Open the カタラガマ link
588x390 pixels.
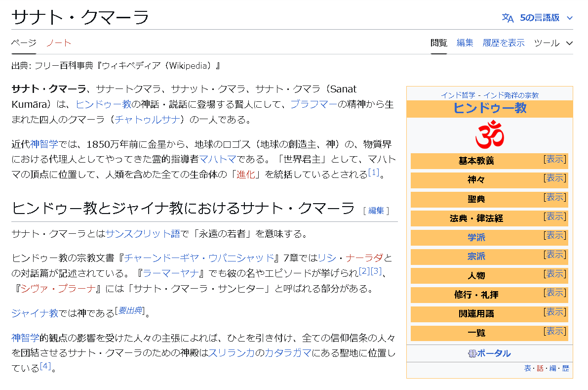(288, 353)
